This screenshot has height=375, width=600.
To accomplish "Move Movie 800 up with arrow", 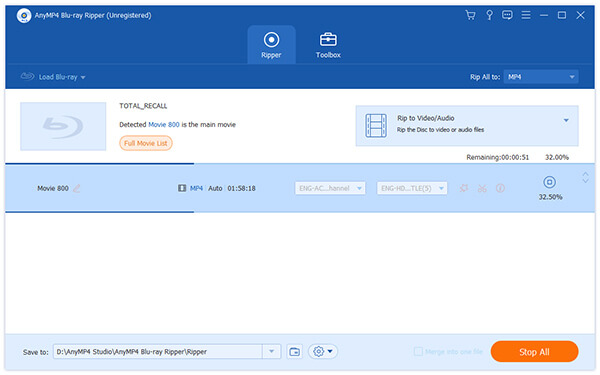I will tap(585, 174).
